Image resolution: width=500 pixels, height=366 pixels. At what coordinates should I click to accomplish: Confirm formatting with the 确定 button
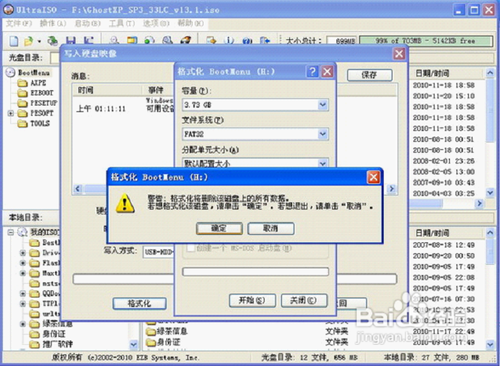[219, 228]
